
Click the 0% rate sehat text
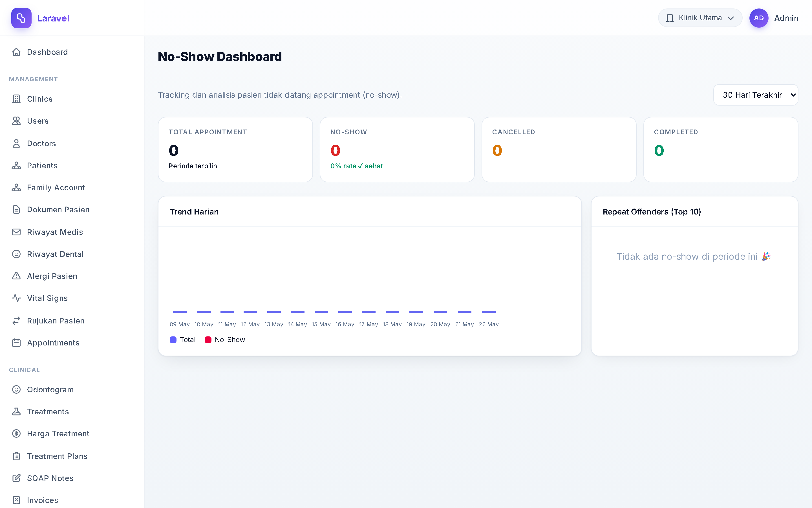[x=356, y=166]
